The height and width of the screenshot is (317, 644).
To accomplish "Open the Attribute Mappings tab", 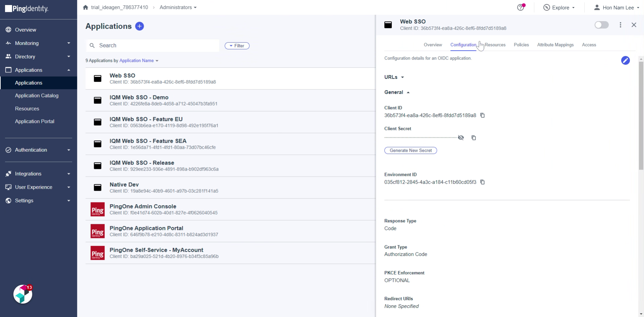I will 555,45.
